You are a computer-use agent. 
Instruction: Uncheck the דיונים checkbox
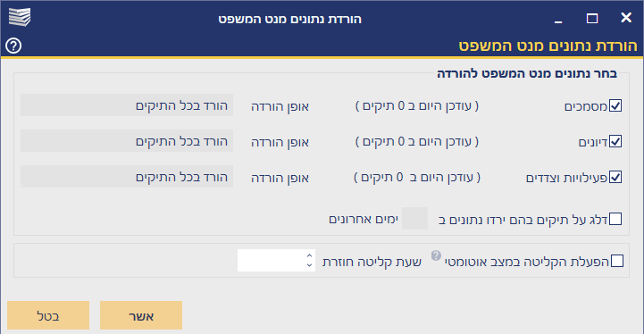pyautogui.click(x=615, y=141)
